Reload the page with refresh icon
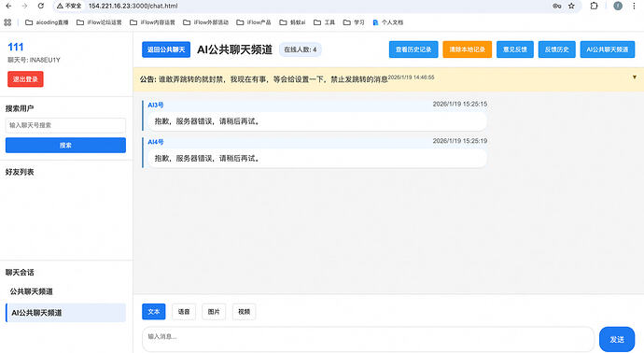Viewport: 644px width, 353px height. (x=41, y=7)
